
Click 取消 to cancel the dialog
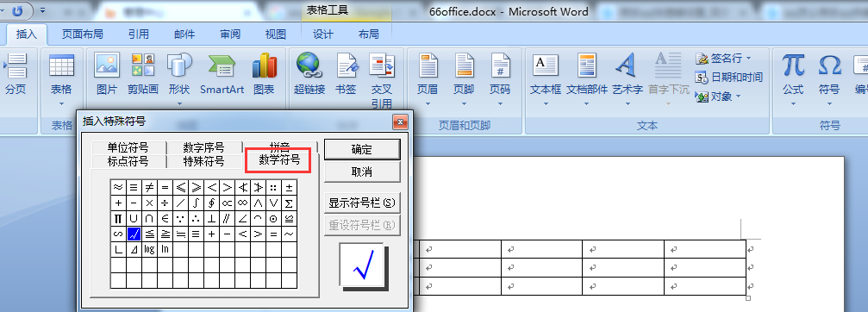tap(362, 172)
